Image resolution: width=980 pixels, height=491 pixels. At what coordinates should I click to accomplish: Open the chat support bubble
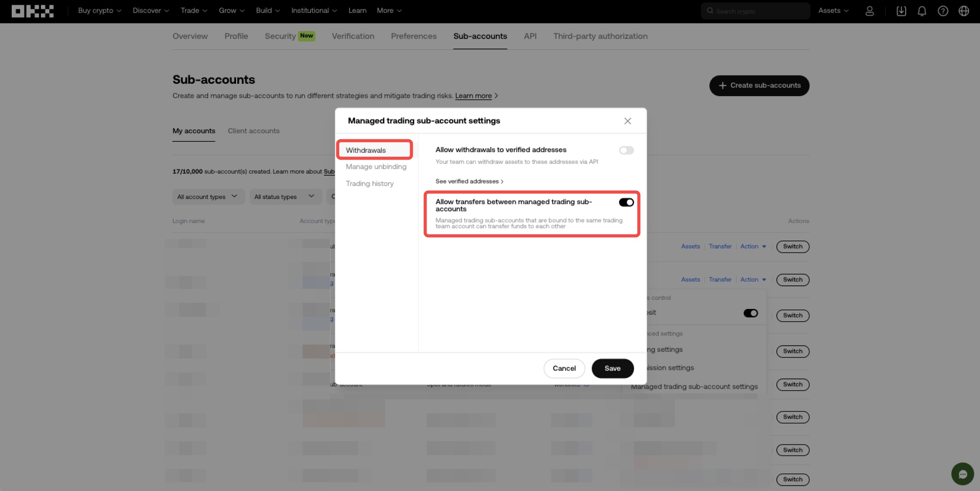click(962, 474)
